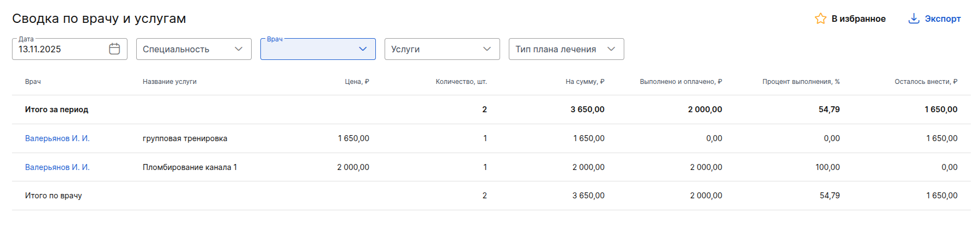
Task: Click the Экспорт link
Action: [942, 19]
